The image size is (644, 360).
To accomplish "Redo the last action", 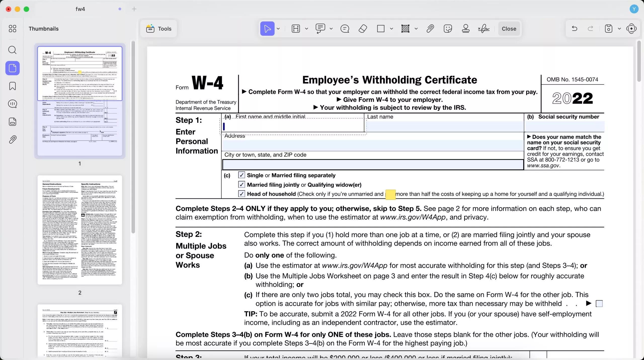I will click(x=590, y=29).
